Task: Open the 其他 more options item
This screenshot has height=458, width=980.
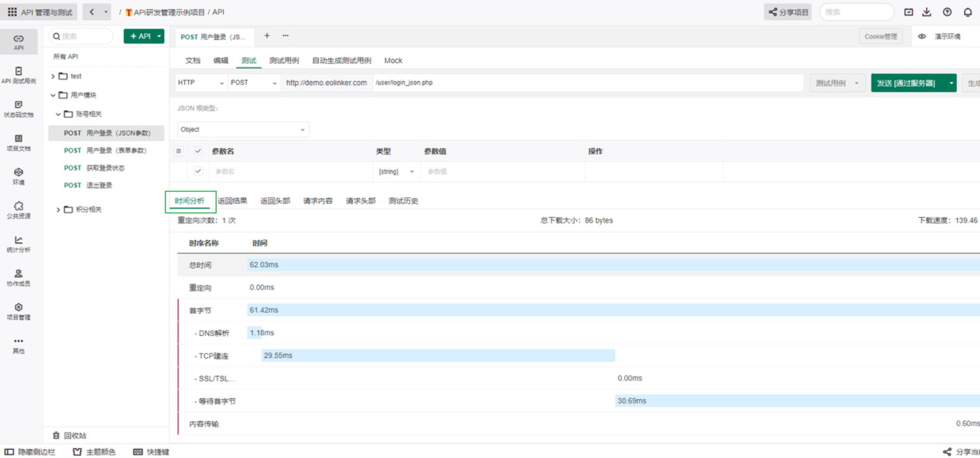Action: pyautogui.click(x=18, y=345)
